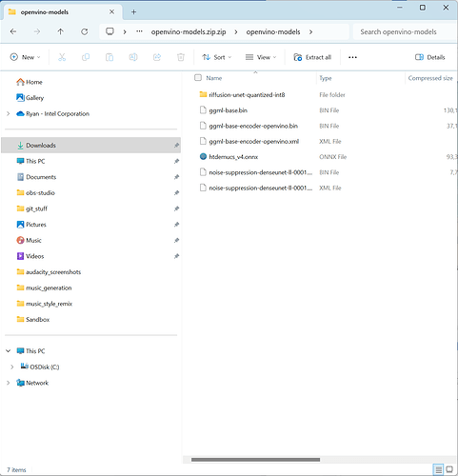Image resolution: width=458 pixels, height=476 pixels.
Task: Open the Sort dropdown menu
Action: 217,57
